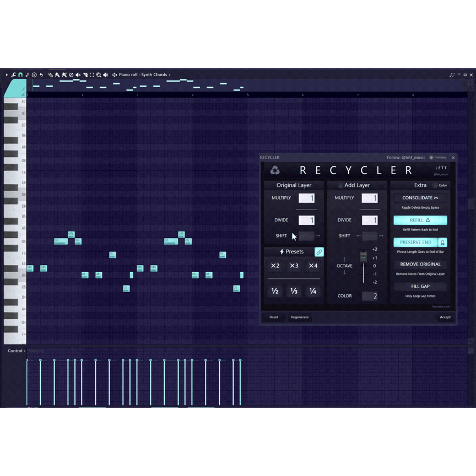Apply the ¼ preset
Screen dimensions: 476x476
click(313, 291)
